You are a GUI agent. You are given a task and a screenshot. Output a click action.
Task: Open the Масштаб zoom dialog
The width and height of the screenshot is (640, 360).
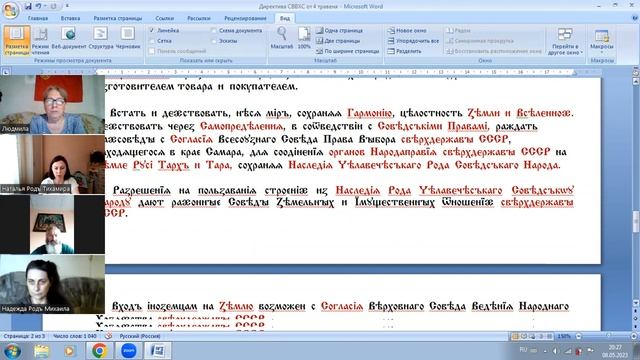(282, 38)
